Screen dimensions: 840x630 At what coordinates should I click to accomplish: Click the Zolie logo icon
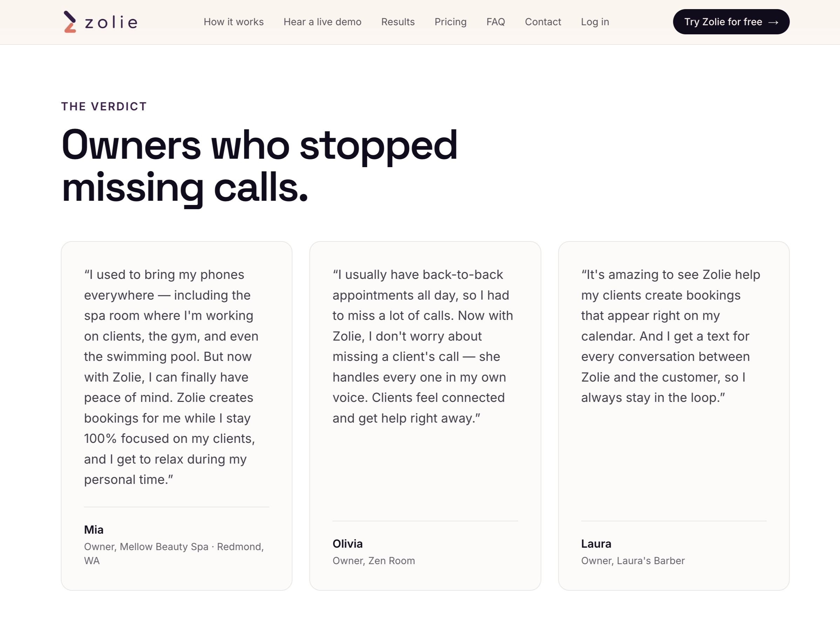tap(69, 22)
